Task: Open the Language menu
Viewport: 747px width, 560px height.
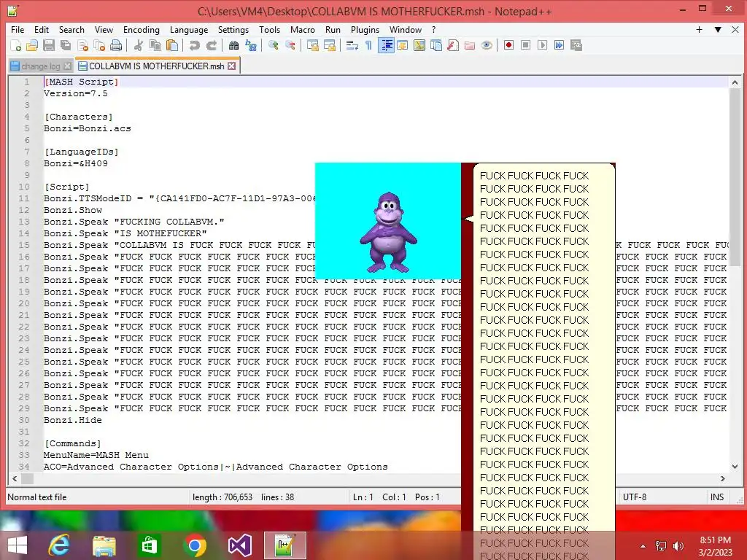Action: (x=189, y=29)
